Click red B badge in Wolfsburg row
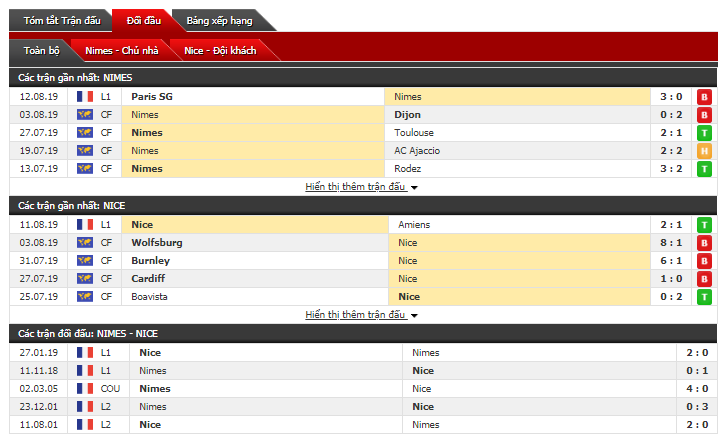The width and height of the screenshot is (719, 434). point(704,243)
